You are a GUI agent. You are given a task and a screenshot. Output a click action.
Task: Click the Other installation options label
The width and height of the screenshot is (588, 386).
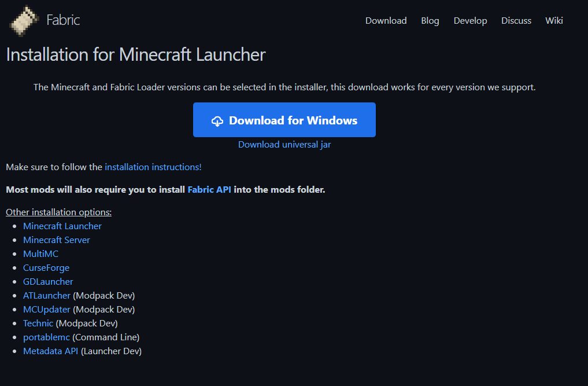[58, 212]
